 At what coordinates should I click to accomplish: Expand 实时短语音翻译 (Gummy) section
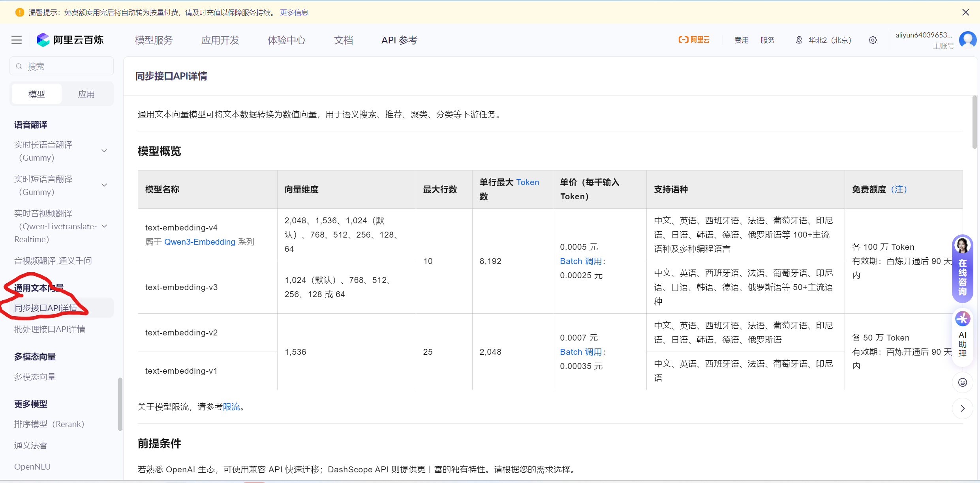[104, 185]
